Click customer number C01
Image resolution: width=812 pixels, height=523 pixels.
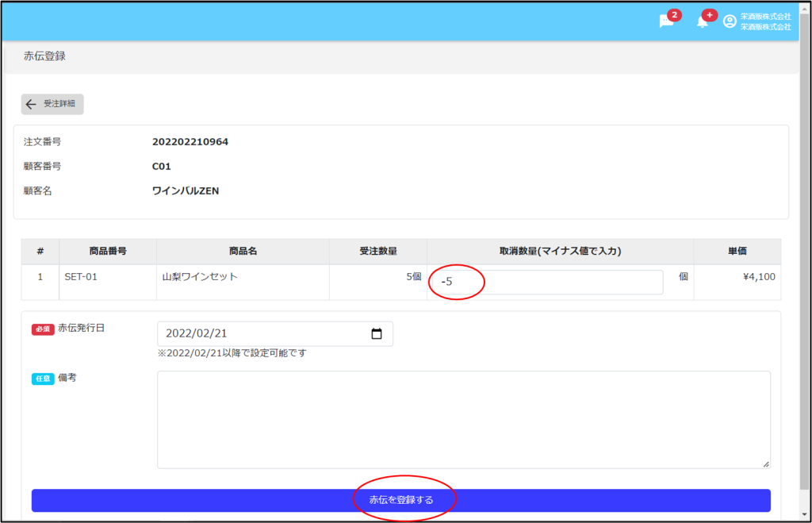click(162, 167)
